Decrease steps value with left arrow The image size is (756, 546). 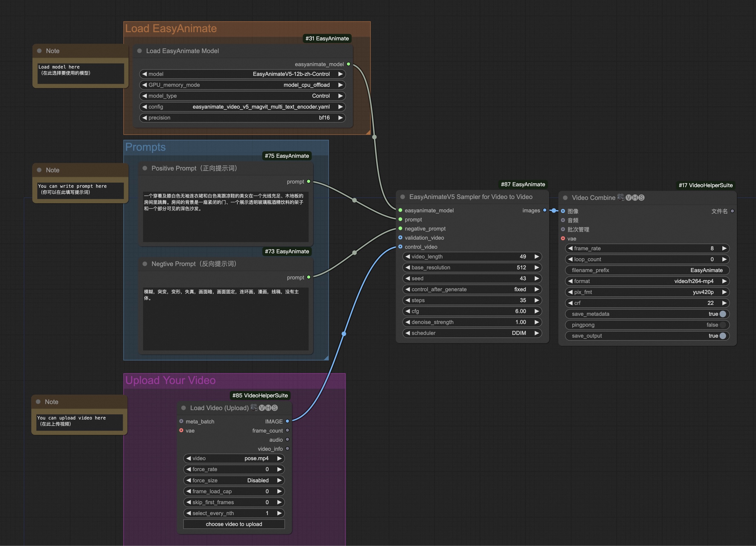(x=408, y=300)
